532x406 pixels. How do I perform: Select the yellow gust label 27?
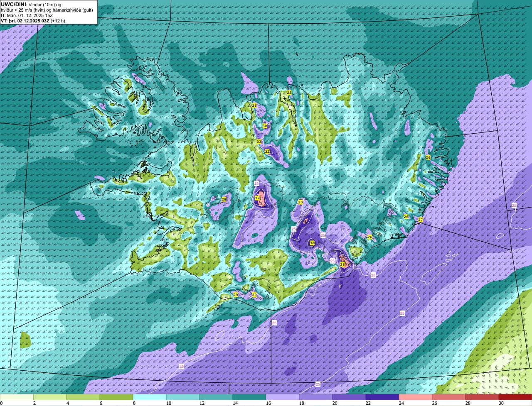pyautogui.click(x=421, y=220)
